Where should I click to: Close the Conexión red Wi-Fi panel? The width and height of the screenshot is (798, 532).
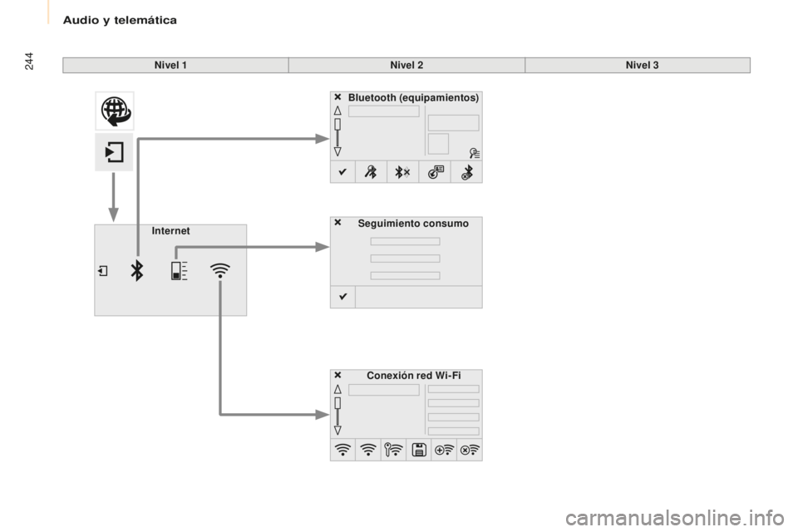click(x=338, y=375)
